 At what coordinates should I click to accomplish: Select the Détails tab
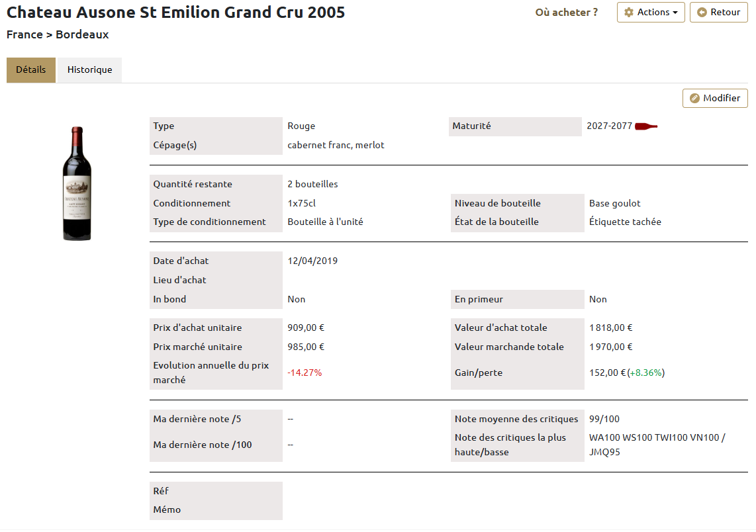[x=31, y=70]
